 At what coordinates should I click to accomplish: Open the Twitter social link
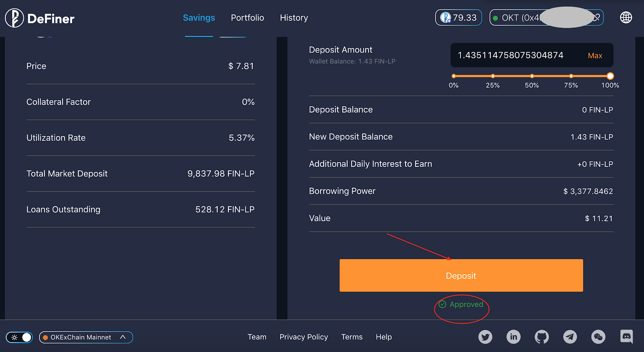[x=485, y=337]
